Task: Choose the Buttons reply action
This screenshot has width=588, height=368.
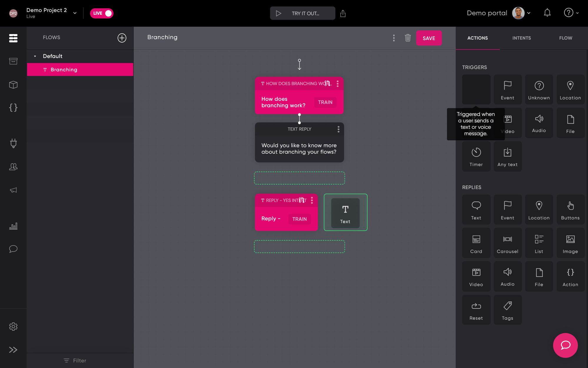Action: [570, 210]
